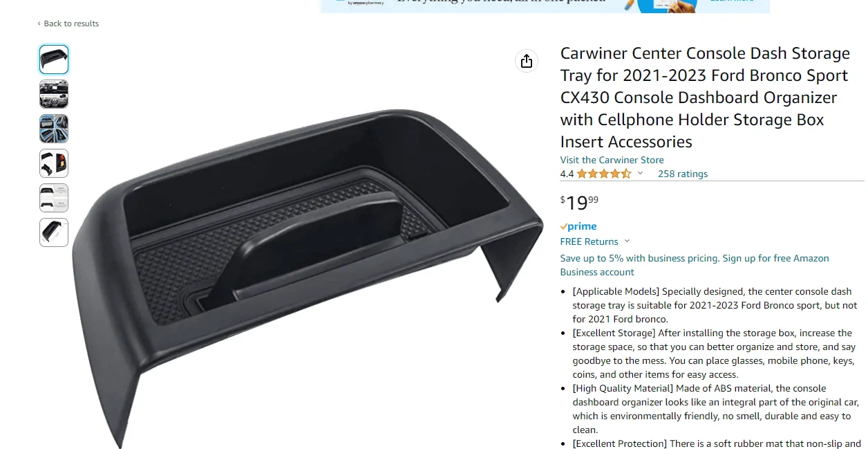868x449 pixels.
Task: Click the star rating icons
Action: 604,174
